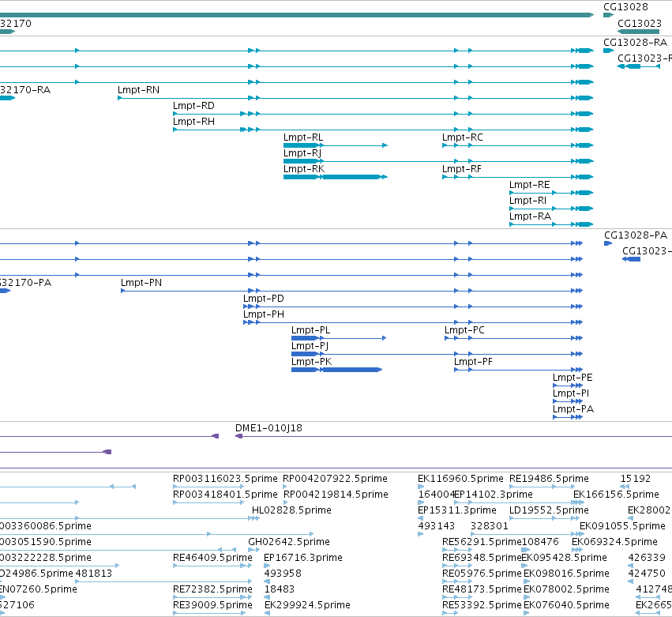Click the CG13028-RA transcript label
The image size is (672, 617).
click(635, 43)
